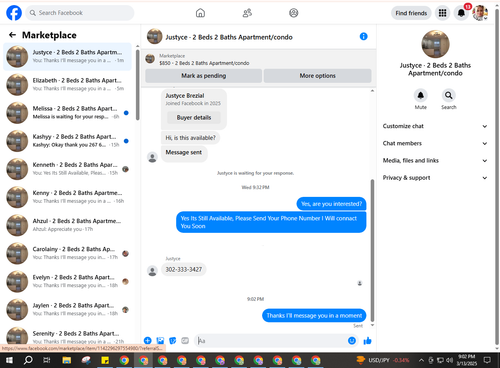Screen dimensions: 500x368
Task: Click the chat messages scrollbar
Action: tap(372, 250)
